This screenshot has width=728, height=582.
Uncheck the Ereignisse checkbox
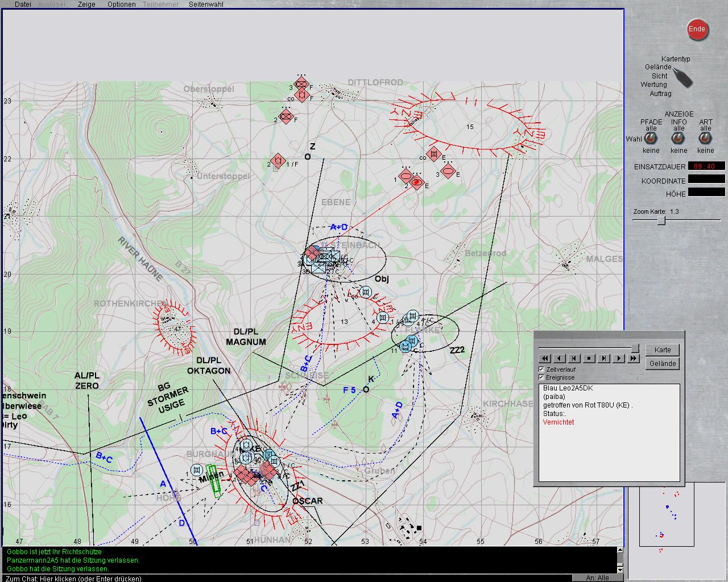[541, 377]
